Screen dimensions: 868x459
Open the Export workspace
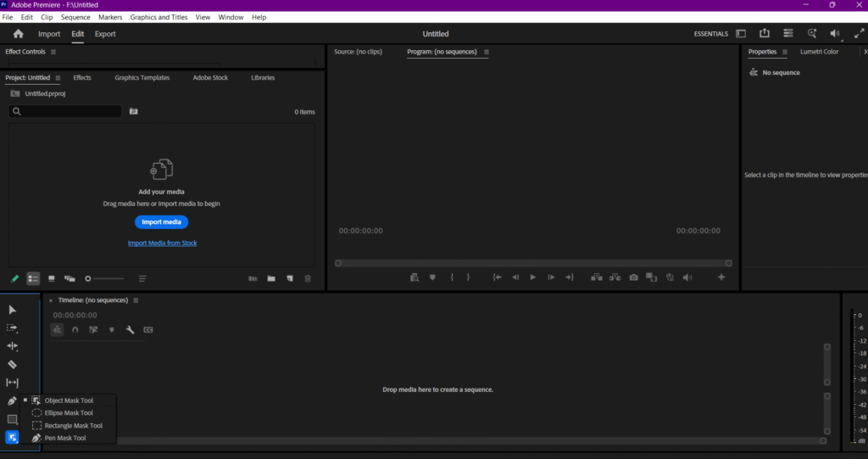point(105,34)
